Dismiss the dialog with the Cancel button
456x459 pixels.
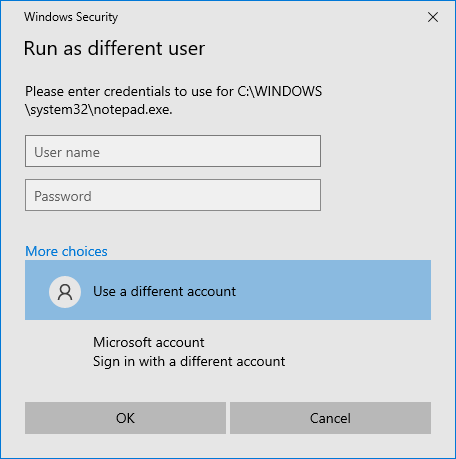(330, 418)
